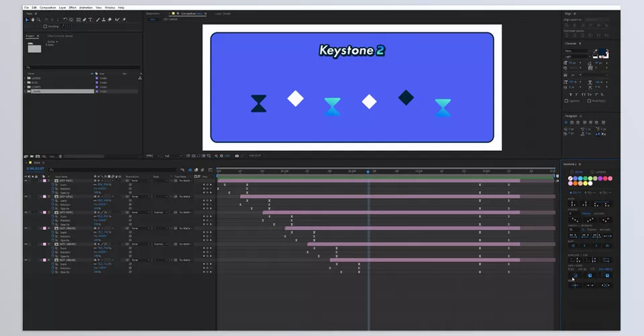Collapse layer 3 properties twirl arrow

(41, 213)
